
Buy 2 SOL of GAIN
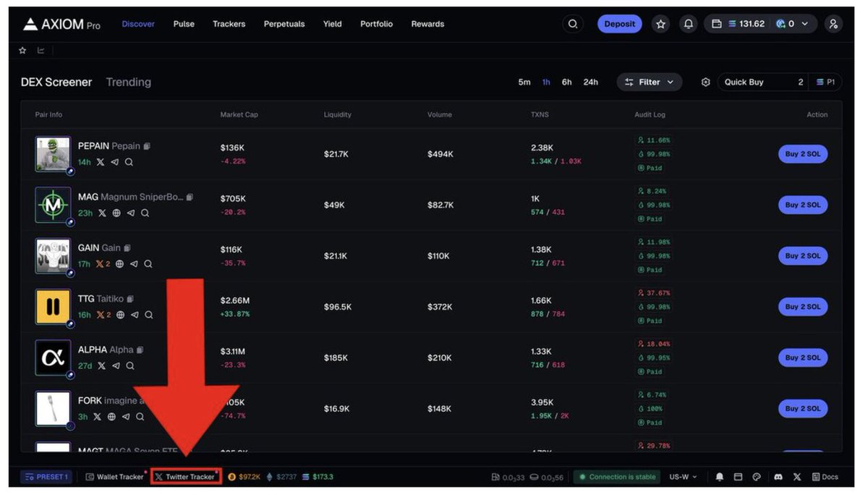tap(803, 255)
